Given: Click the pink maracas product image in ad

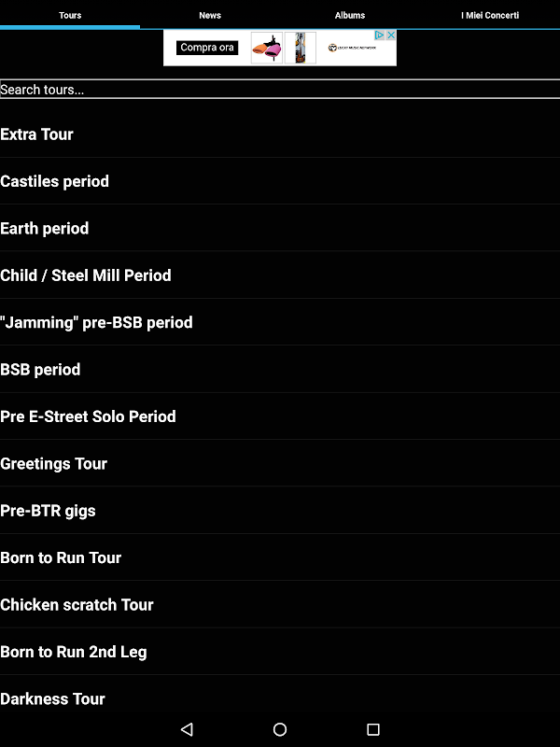Looking at the screenshot, I should click(267, 48).
